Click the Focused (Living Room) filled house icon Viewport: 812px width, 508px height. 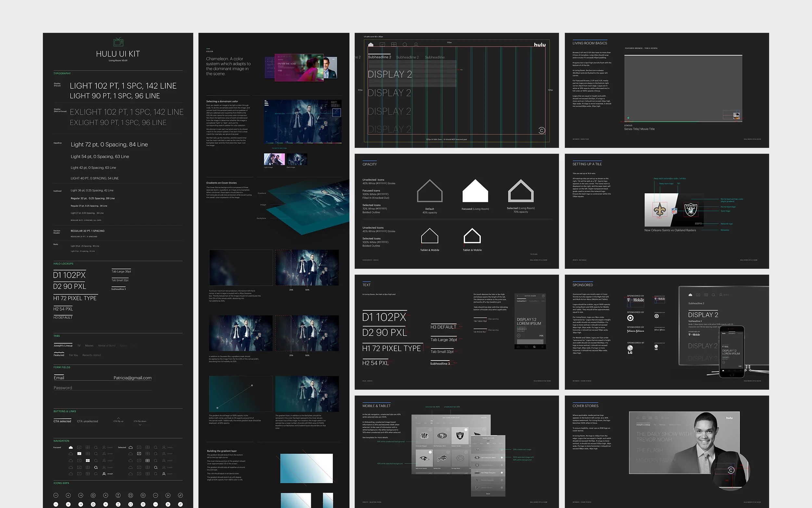click(x=475, y=191)
